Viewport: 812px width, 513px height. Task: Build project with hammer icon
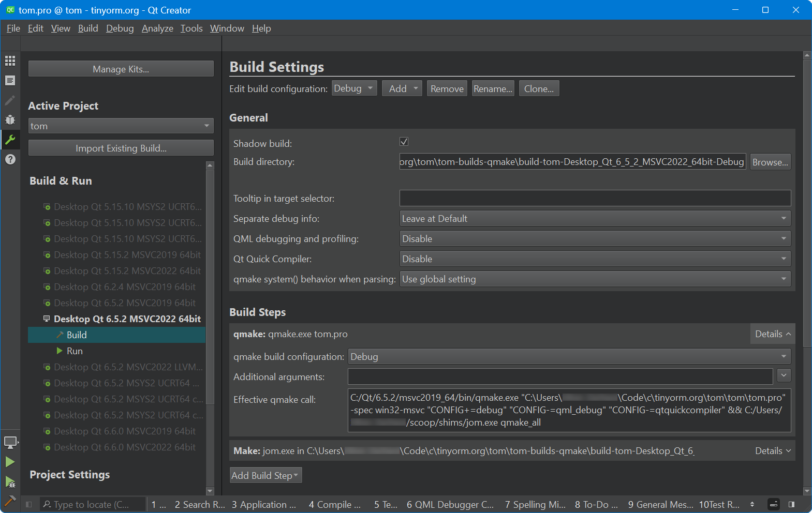pyautogui.click(x=10, y=501)
